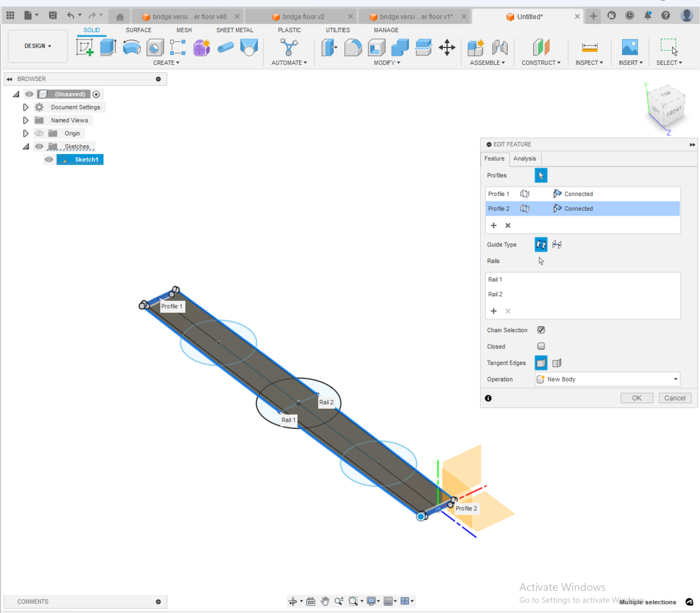Image resolution: width=700 pixels, height=613 pixels.
Task: Click the Fillet tool in Modify
Action: pos(353,47)
